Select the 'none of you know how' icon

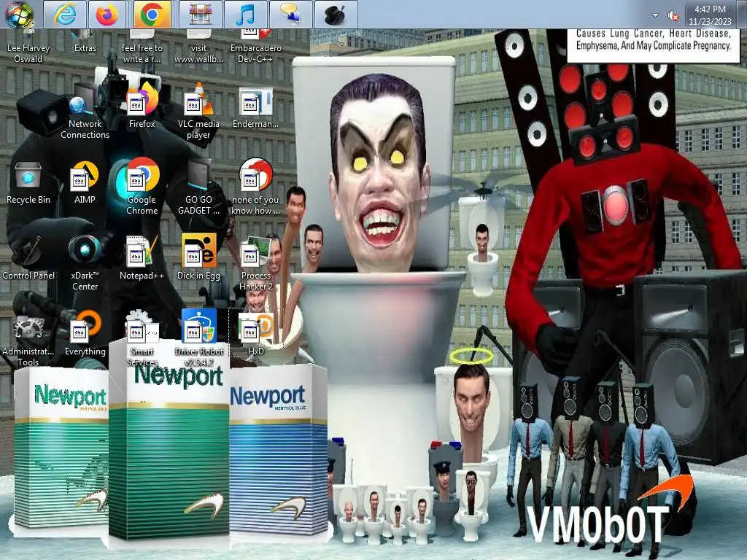tap(256, 187)
